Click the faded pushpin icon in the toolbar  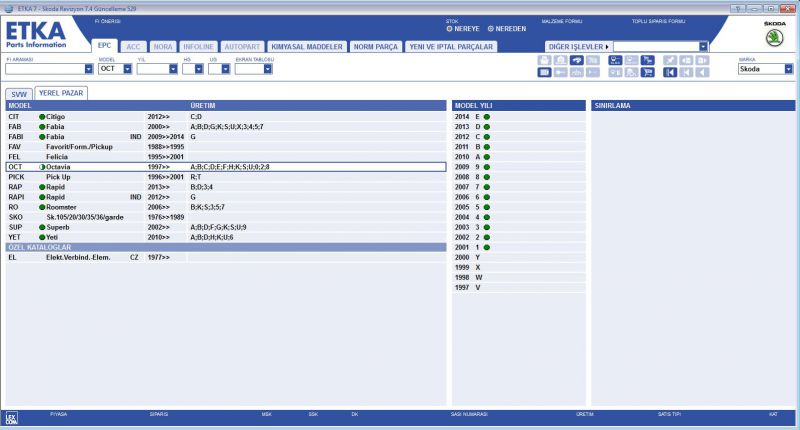(670, 60)
